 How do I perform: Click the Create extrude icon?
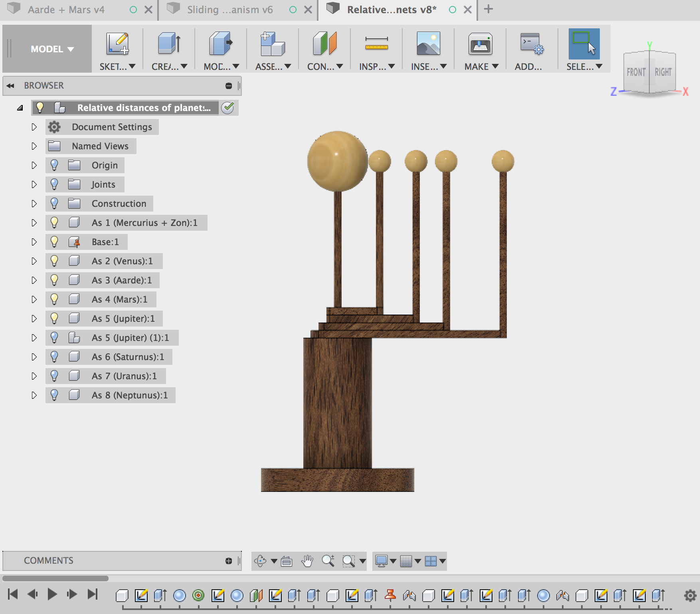click(169, 44)
